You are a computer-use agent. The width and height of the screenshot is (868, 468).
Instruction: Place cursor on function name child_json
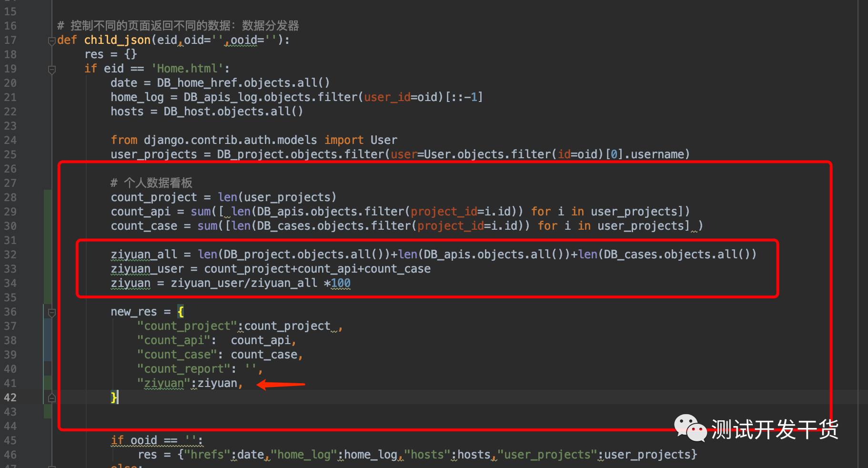click(117, 40)
